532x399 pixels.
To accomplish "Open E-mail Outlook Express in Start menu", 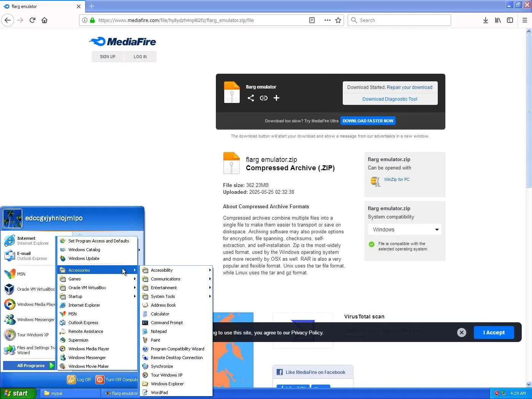I will coord(29,256).
